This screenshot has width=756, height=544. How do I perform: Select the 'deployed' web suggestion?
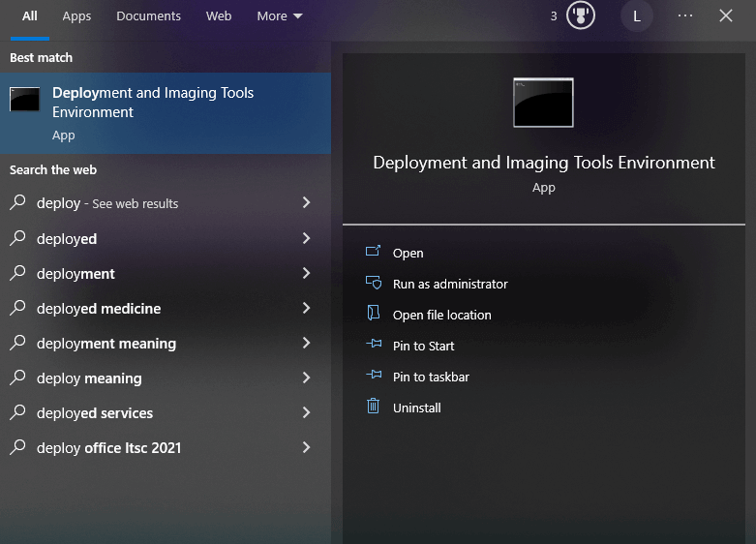[166, 239]
